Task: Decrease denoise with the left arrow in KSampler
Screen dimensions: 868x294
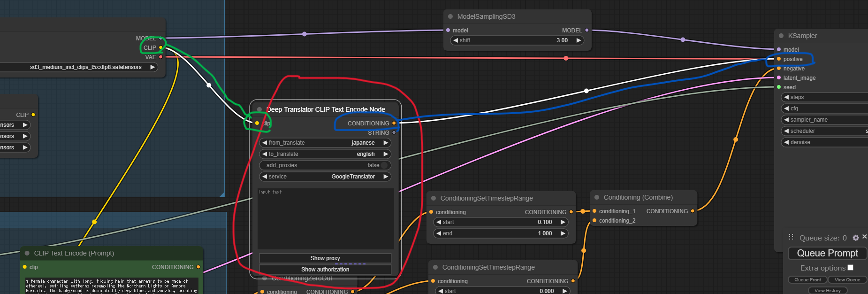Action: (x=786, y=142)
